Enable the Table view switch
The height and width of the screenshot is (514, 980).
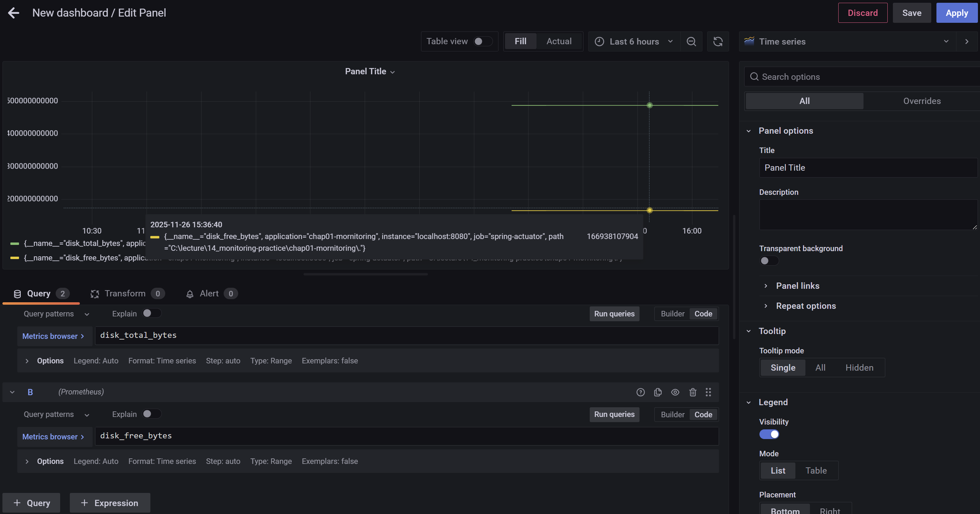coord(482,41)
